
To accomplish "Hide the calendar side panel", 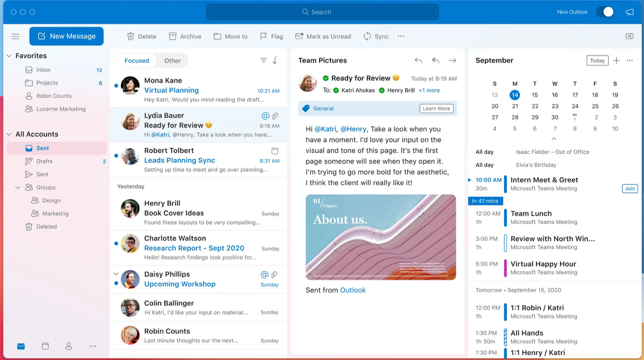I will [x=629, y=36].
